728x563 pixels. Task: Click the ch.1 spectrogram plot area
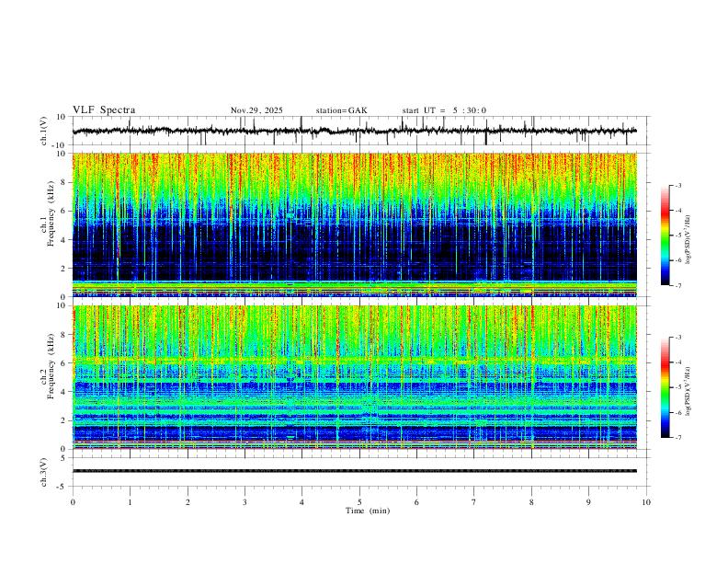click(x=354, y=224)
